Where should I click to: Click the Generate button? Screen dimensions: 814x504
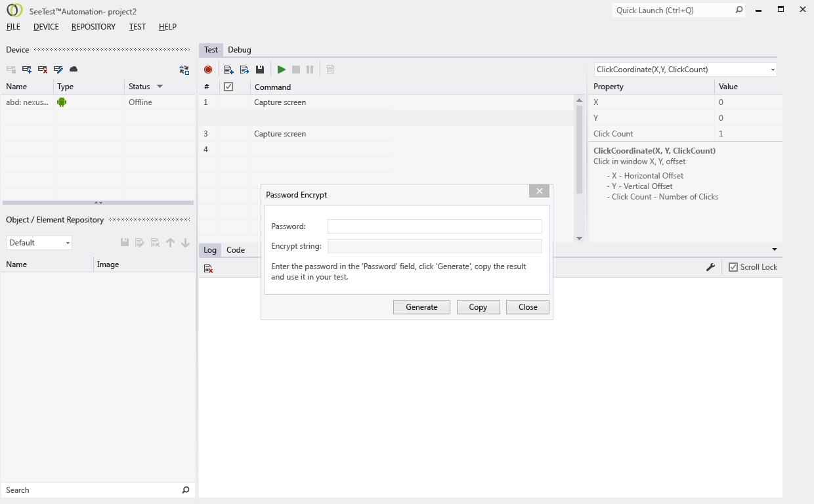tap(421, 307)
